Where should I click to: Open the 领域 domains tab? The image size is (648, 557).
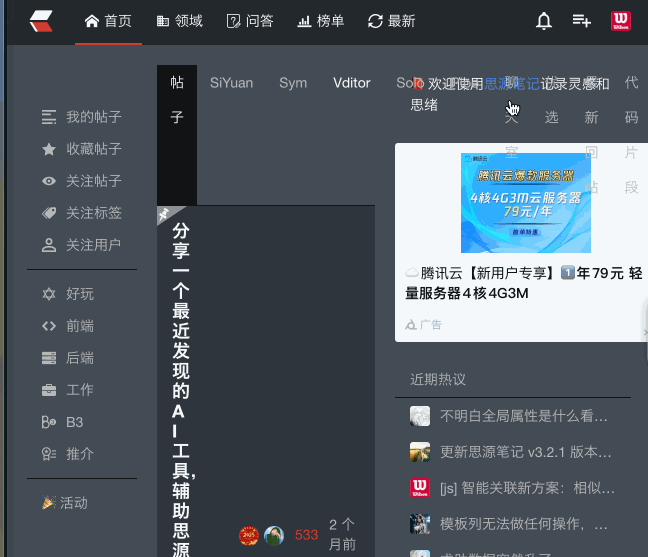[180, 21]
